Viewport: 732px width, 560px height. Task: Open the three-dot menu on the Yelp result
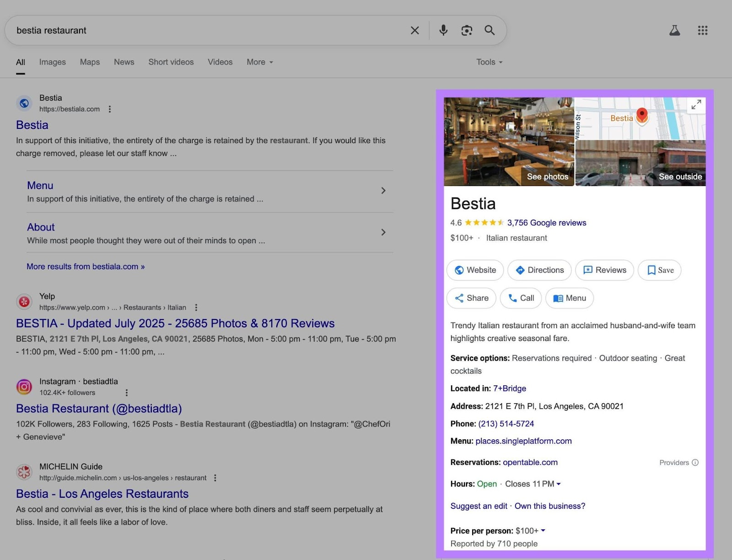(195, 307)
